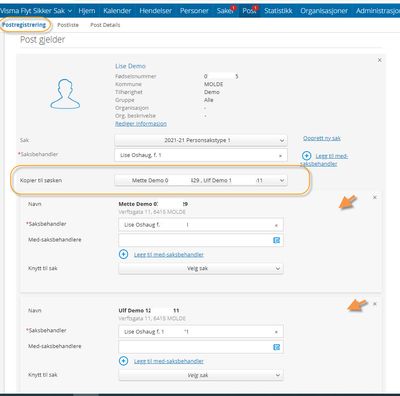Open the Hendelser menu item
Screen dimensions: 400x396
[x=155, y=11]
